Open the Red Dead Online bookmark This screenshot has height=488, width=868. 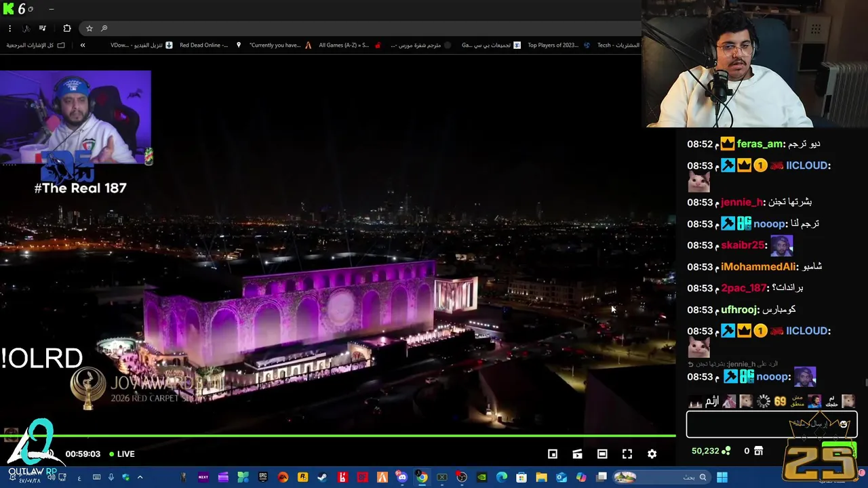click(x=210, y=45)
